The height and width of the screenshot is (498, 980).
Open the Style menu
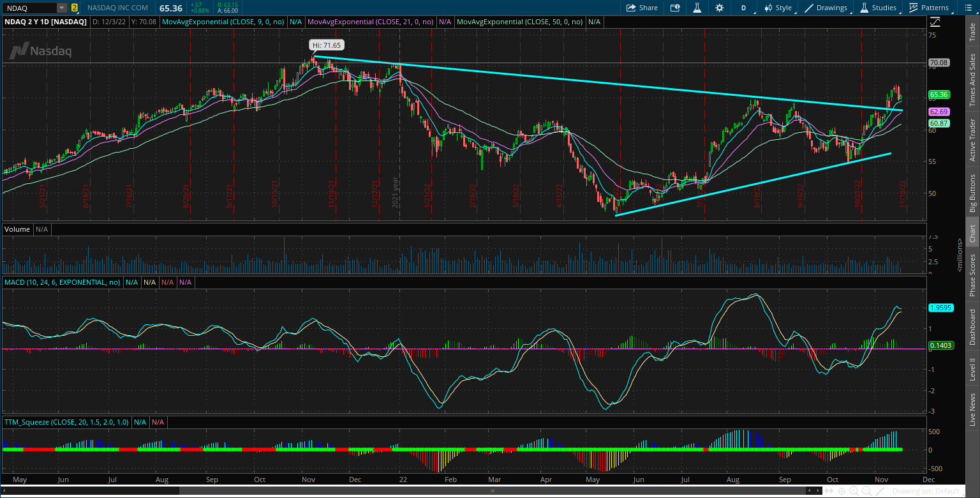point(777,8)
